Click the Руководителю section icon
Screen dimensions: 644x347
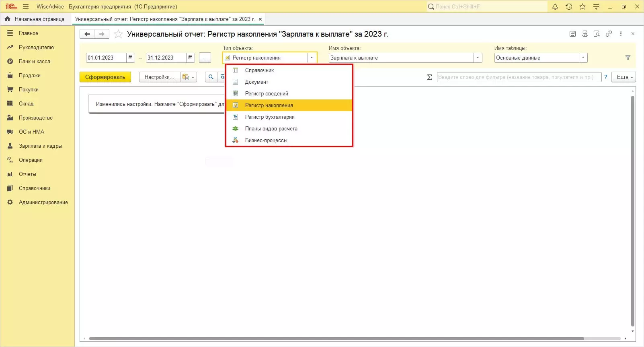[10, 48]
